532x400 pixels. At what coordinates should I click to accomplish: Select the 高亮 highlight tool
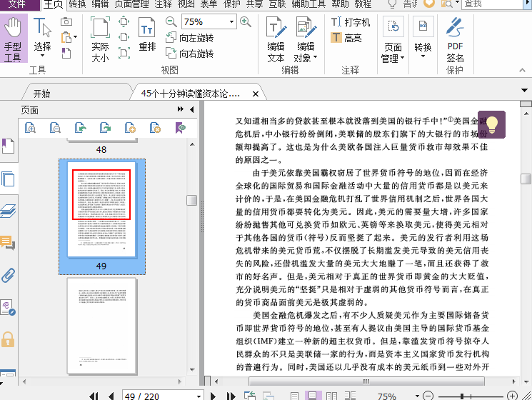[x=346, y=38]
